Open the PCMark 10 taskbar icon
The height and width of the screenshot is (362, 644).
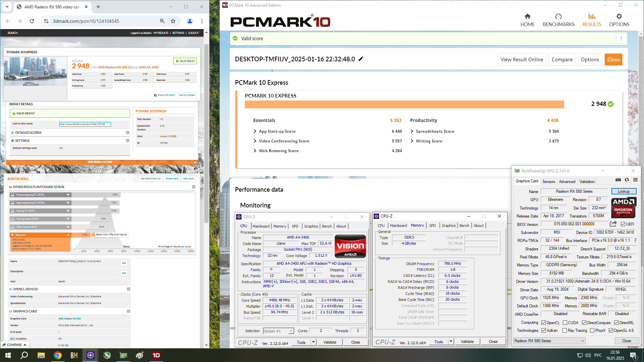tap(156, 355)
